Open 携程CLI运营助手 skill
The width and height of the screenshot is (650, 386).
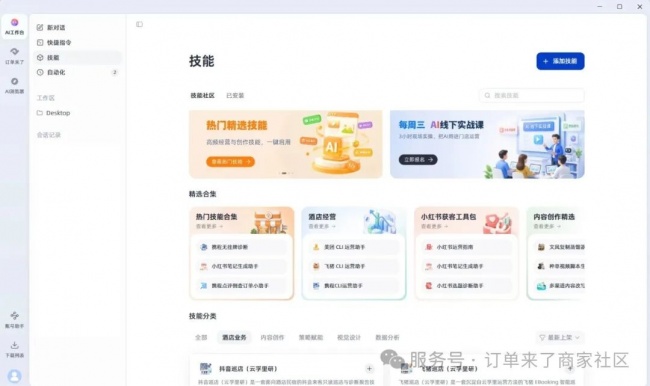pos(354,286)
